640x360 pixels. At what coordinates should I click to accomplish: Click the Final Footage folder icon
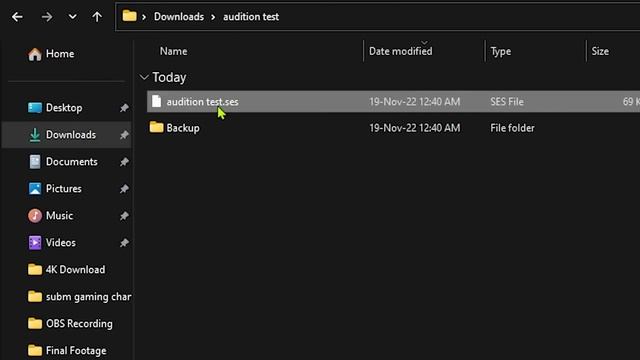coord(35,350)
